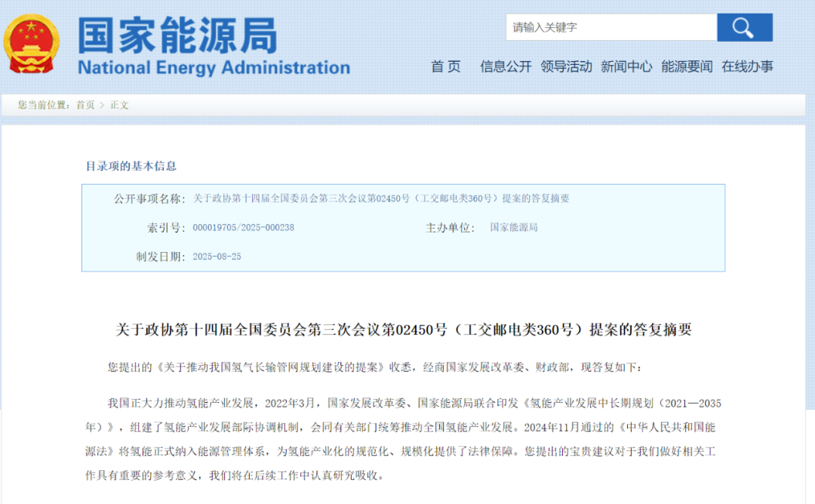The image size is (815, 504).
Task: Focus the 请输入关键字 search field
Action: [610, 28]
